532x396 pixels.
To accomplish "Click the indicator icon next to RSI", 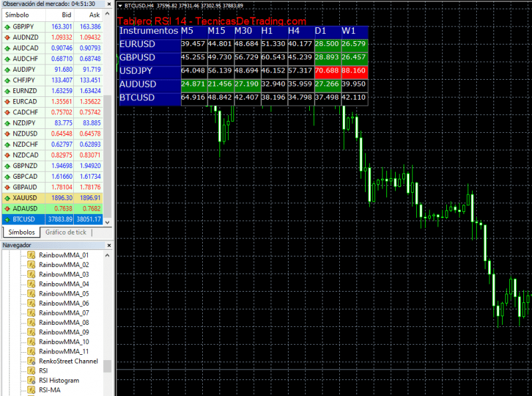I will click(31, 371).
